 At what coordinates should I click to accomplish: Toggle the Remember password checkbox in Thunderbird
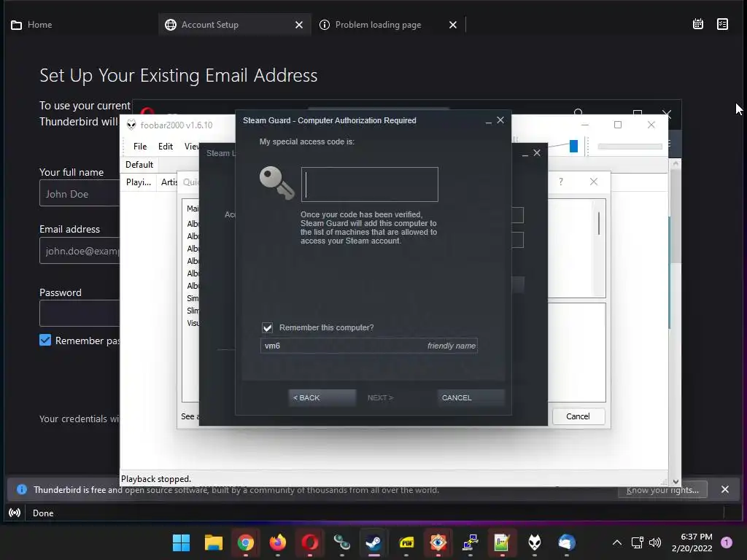(x=45, y=340)
